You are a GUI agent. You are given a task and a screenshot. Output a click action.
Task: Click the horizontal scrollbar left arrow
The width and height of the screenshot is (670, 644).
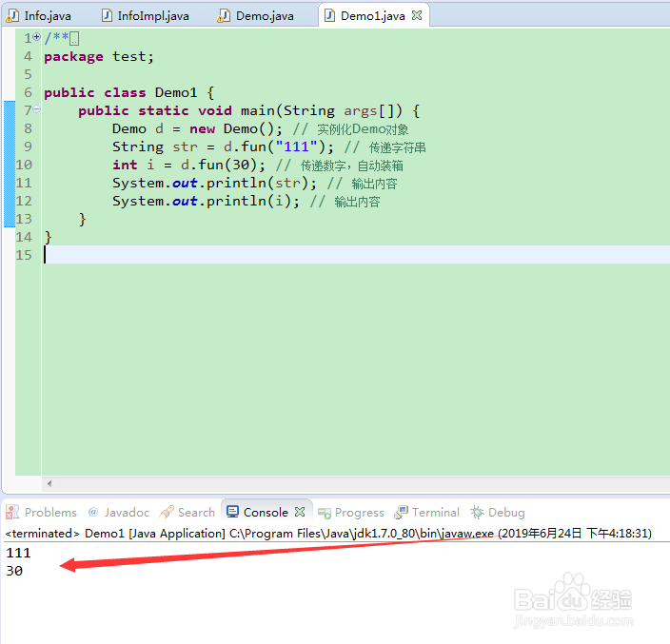tap(49, 483)
